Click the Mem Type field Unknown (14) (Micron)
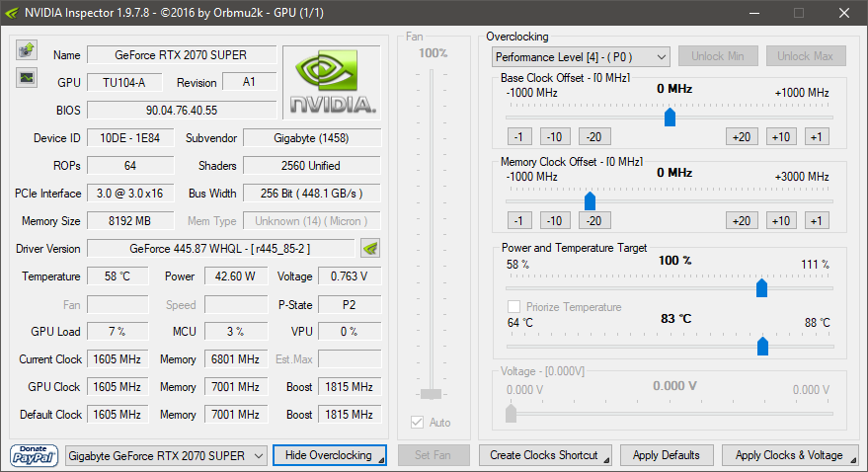This screenshot has width=868, height=472. (x=312, y=221)
